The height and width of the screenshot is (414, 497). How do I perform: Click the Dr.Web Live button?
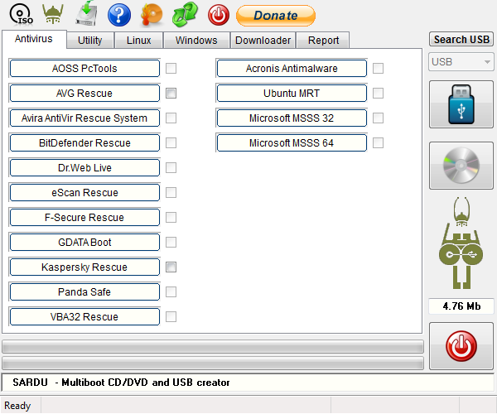(x=85, y=168)
